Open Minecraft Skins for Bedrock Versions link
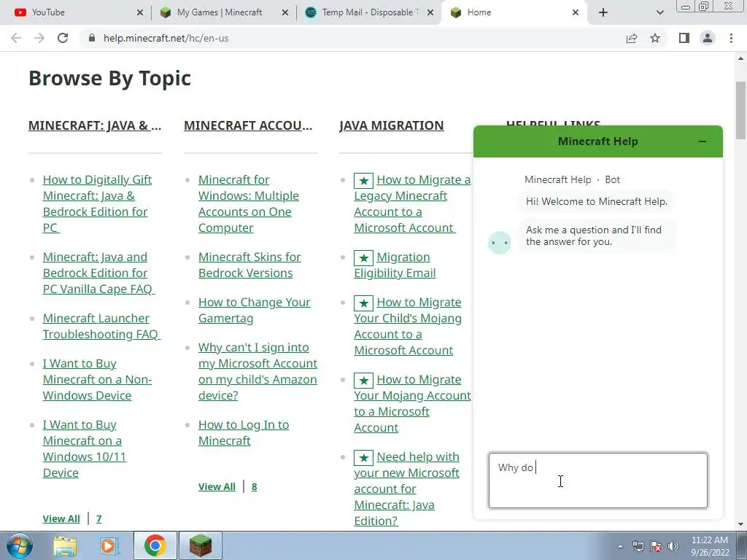Viewport: 747px width, 560px height. pyautogui.click(x=249, y=265)
